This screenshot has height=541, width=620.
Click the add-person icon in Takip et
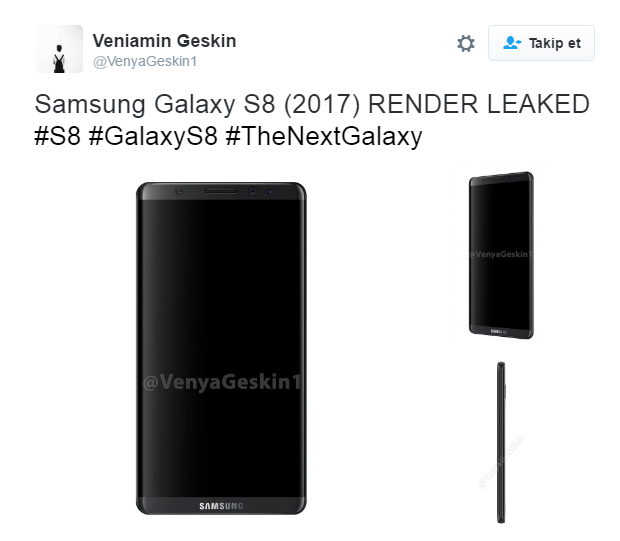click(x=512, y=43)
